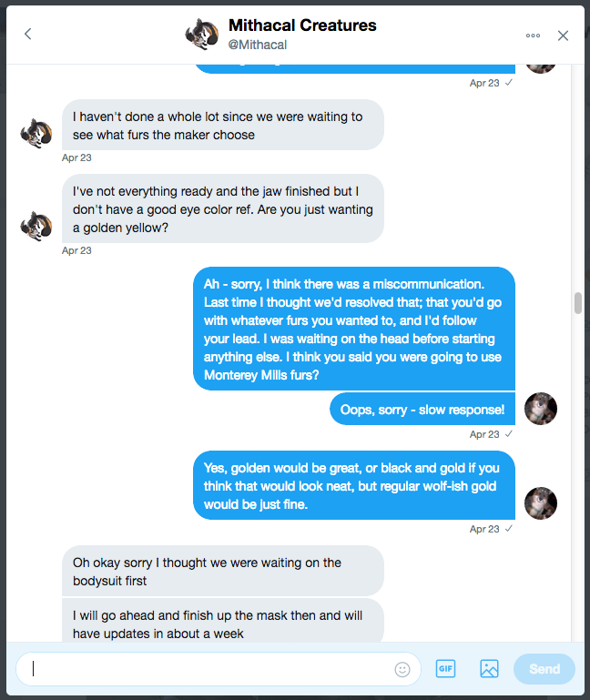Click the 'Monterey Mills furs' message bubble

pos(353,329)
